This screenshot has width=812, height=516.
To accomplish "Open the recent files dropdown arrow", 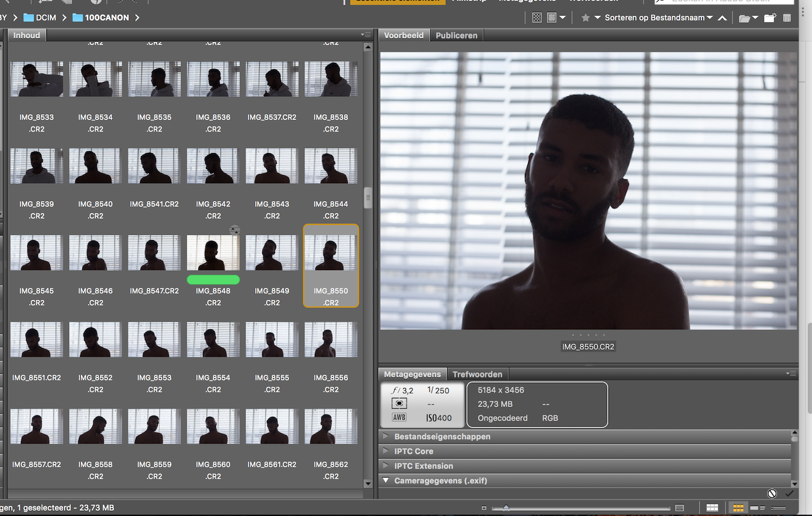I will pyautogui.click(x=755, y=19).
